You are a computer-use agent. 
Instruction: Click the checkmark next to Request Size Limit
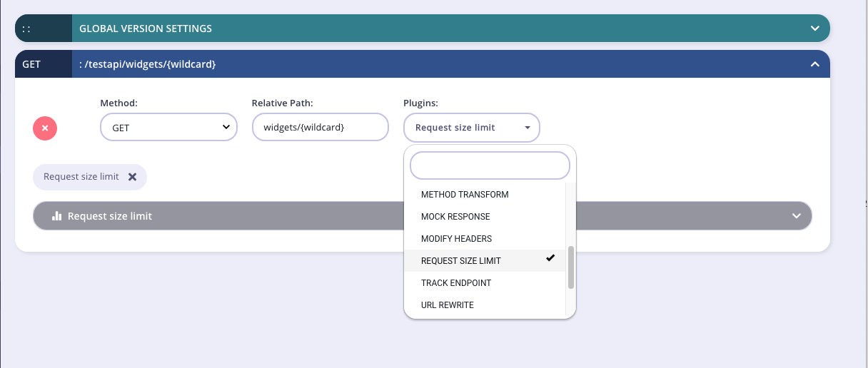(x=550, y=258)
